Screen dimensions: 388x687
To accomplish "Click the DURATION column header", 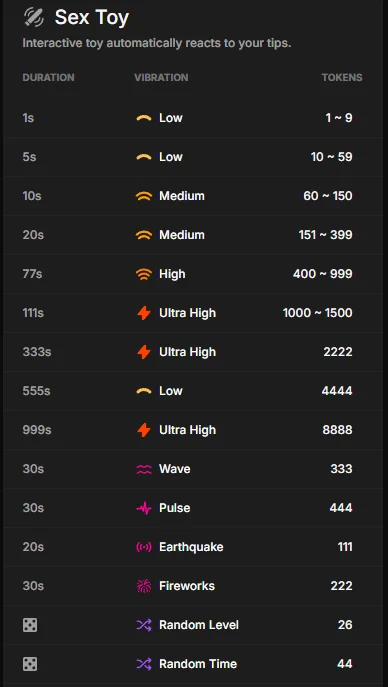I will 49,78.
